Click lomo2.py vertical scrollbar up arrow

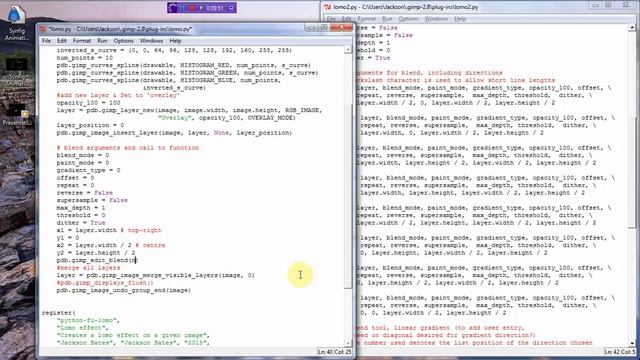click(x=632, y=28)
